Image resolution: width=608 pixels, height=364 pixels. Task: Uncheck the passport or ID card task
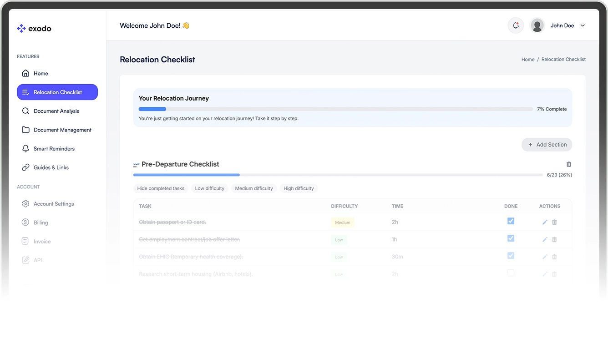(x=511, y=221)
